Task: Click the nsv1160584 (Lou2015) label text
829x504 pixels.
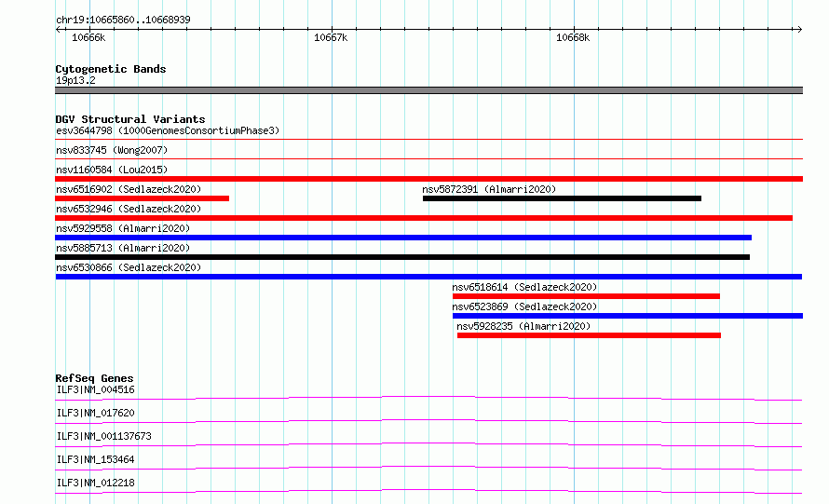Action: (x=112, y=170)
